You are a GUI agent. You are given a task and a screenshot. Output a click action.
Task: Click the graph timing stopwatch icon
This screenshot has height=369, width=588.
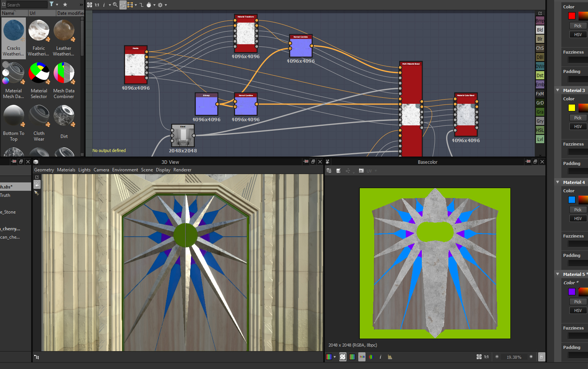coord(149,5)
